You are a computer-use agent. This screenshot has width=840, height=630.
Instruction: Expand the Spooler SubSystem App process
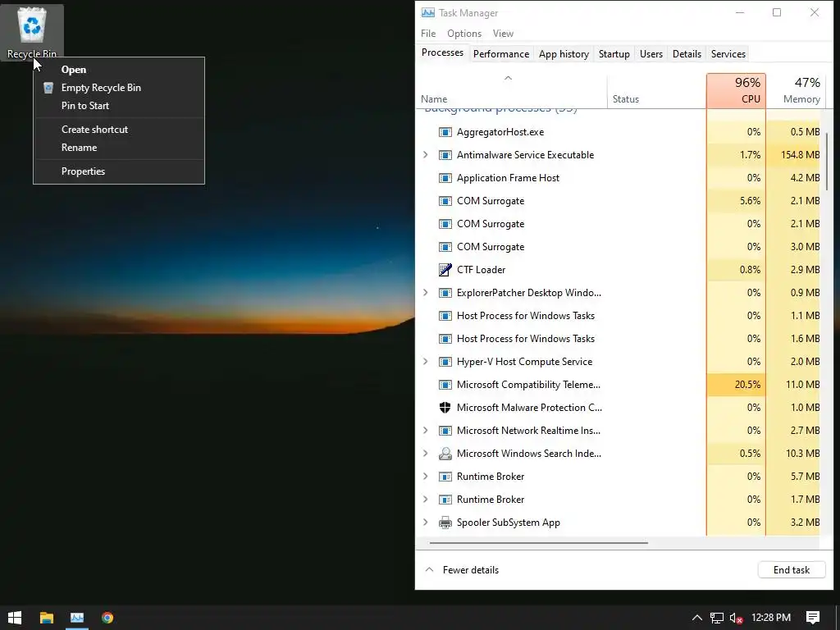pos(426,523)
